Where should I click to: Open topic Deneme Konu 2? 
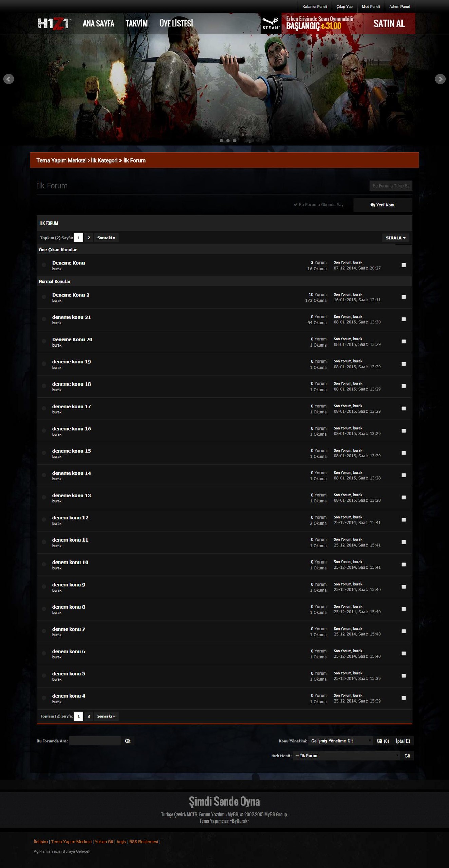pyautogui.click(x=71, y=295)
